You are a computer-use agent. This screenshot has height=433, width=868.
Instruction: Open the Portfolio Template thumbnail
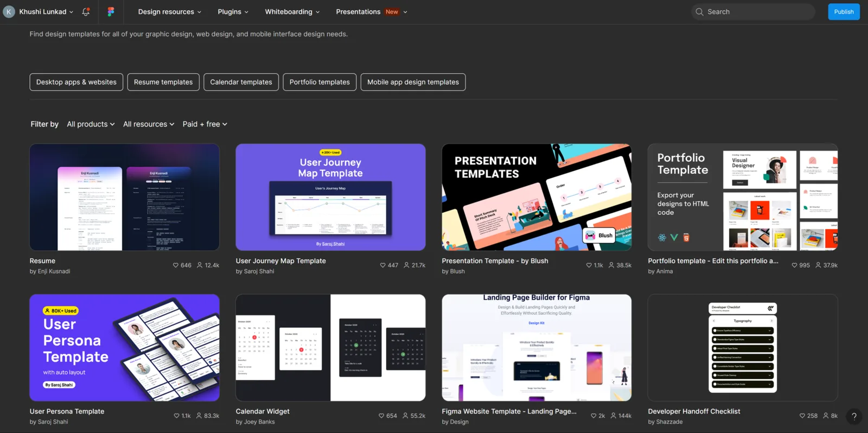pos(743,197)
